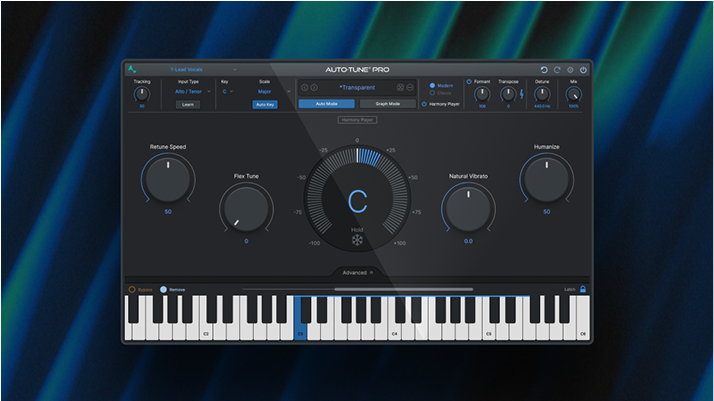Click the Auto Key button
The width and height of the screenshot is (714, 401).
[265, 104]
